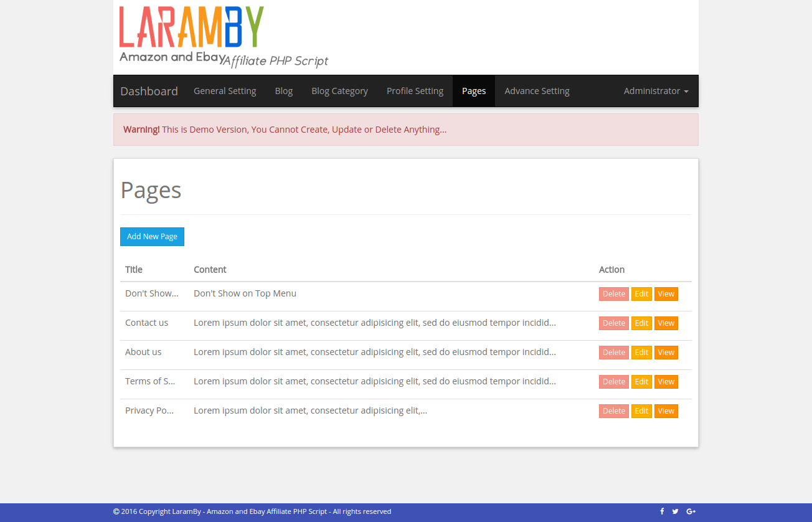Screen dimensions: 812x522
Task: Click the LaramBy logo image
Action: point(224,37)
